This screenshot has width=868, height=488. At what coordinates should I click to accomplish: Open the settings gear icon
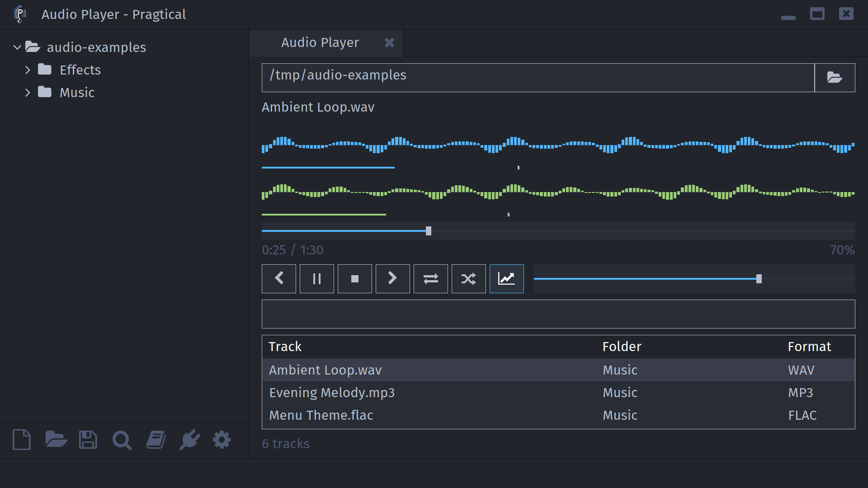click(222, 440)
